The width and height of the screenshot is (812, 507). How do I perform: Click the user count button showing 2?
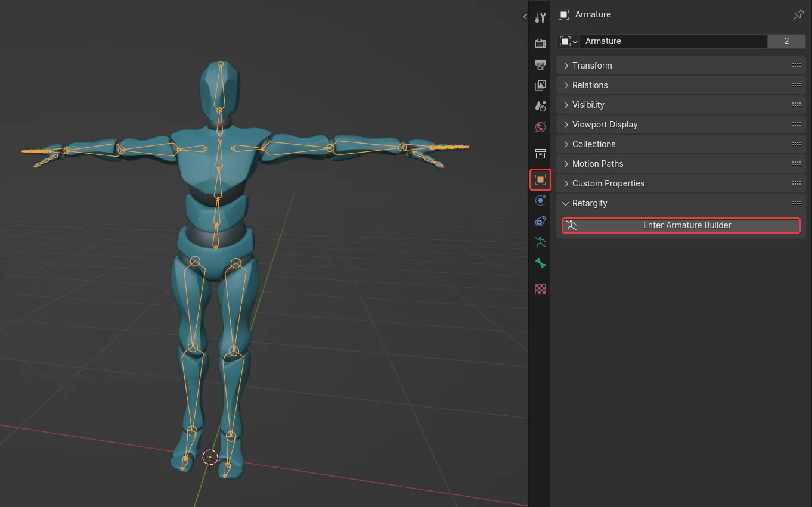786,41
